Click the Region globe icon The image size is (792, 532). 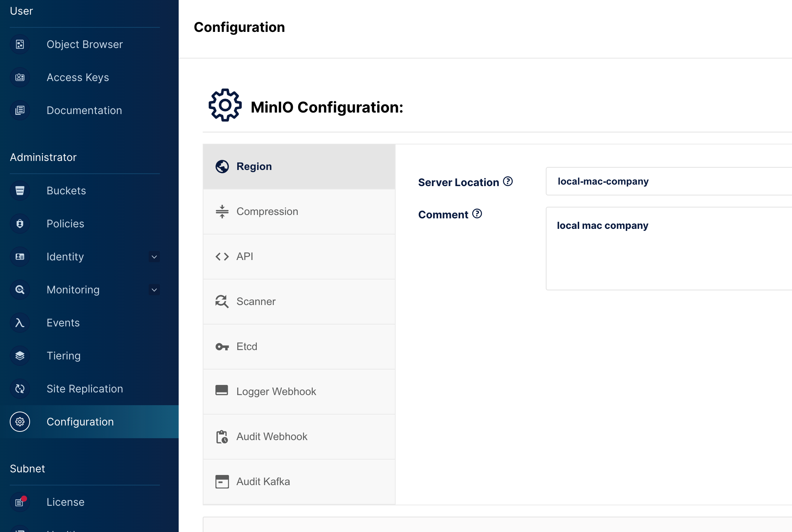coord(222,167)
